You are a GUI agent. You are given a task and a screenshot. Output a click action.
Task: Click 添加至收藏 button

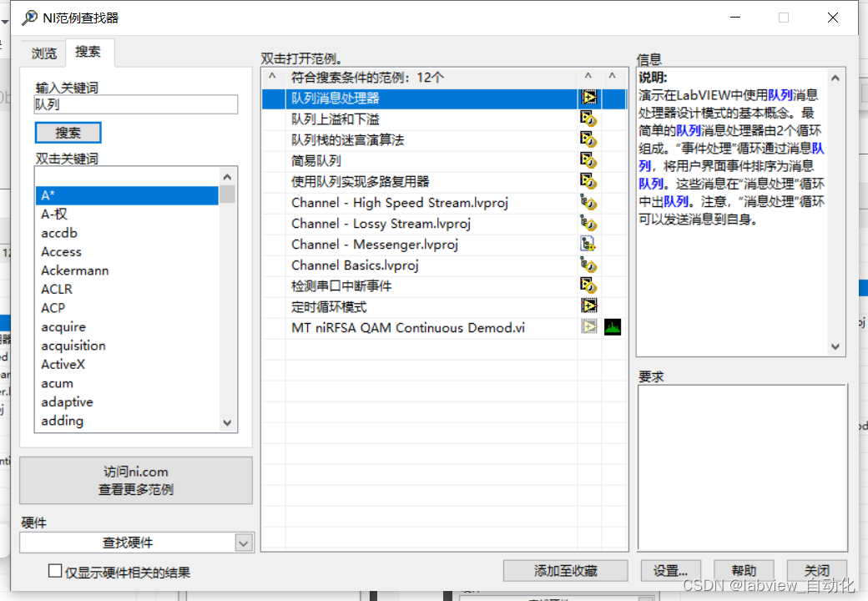[565, 571]
